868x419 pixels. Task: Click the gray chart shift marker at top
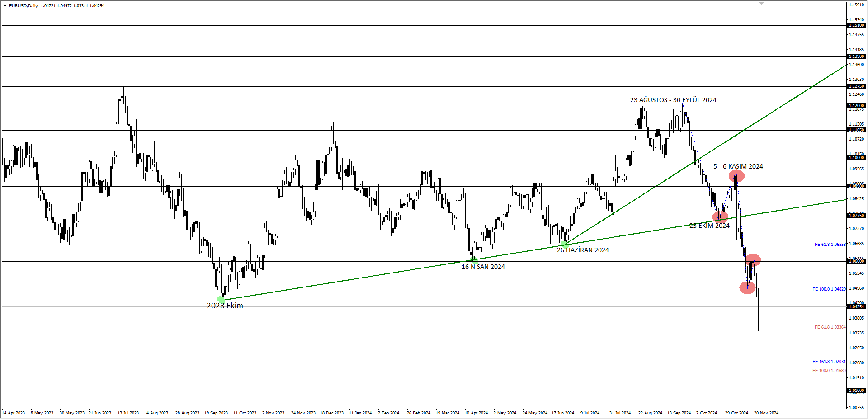[x=761, y=3]
